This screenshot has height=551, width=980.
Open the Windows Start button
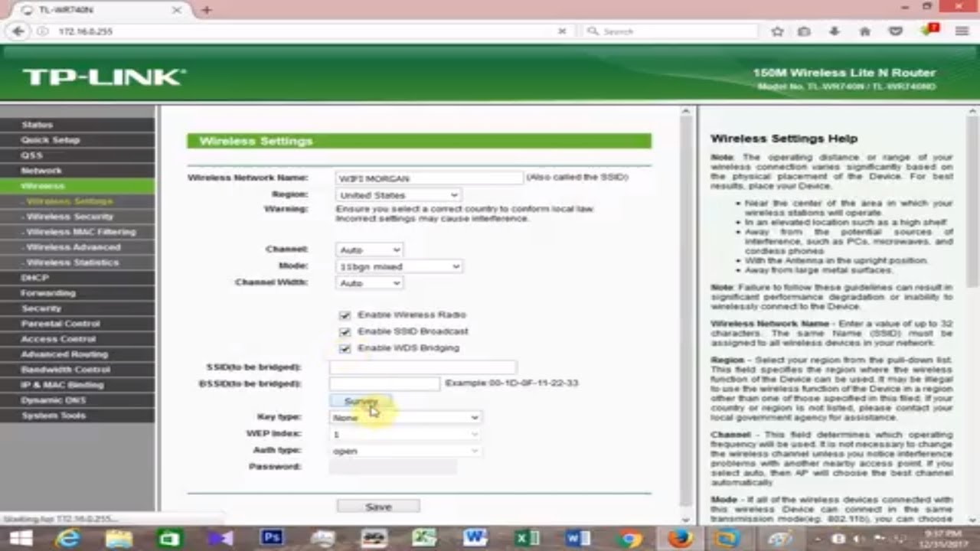(21, 539)
